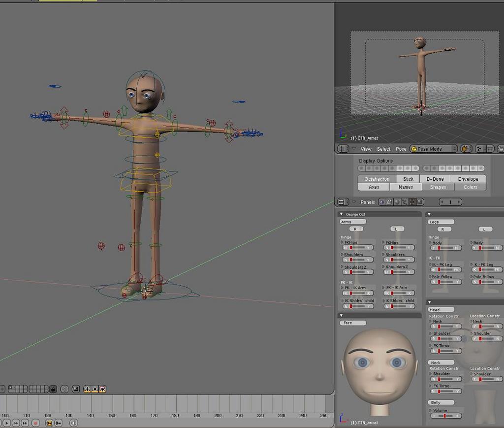Expand FKHips under right arm column
The height and width of the screenshot is (428, 504).
pos(343,242)
